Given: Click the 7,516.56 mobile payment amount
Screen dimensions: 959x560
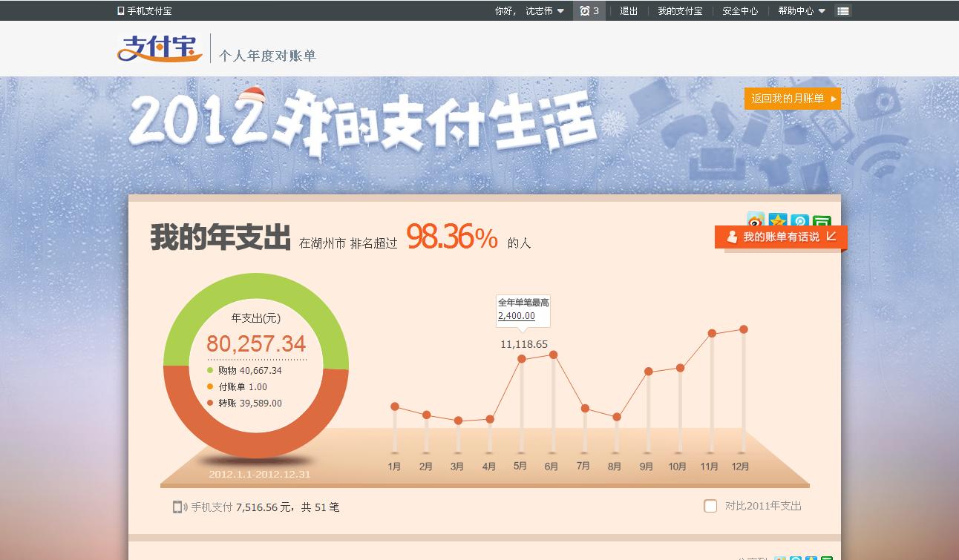Looking at the screenshot, I should pyautogui.click(x=257, y=507).
